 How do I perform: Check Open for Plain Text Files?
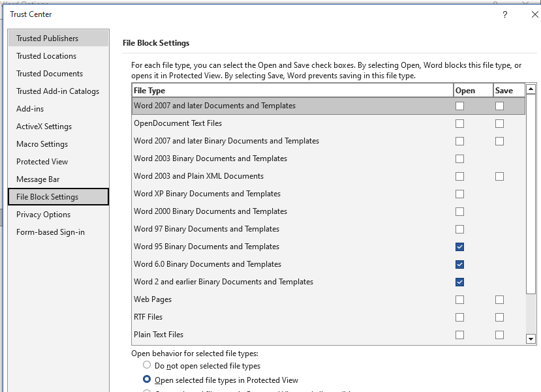(x=459, y=335)
